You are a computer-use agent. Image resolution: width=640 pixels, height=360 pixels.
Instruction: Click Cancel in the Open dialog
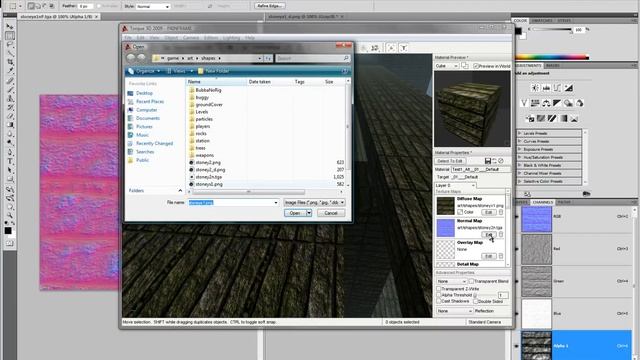tap(331, 213)
